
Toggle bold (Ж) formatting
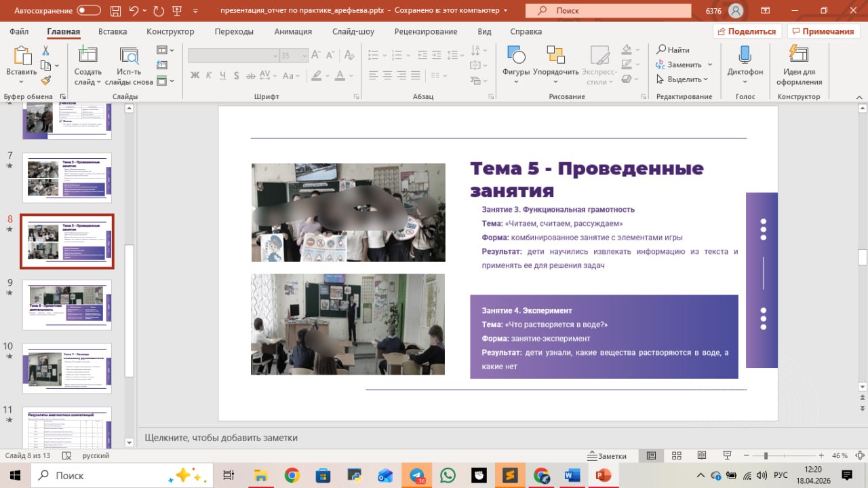(195, 75)
